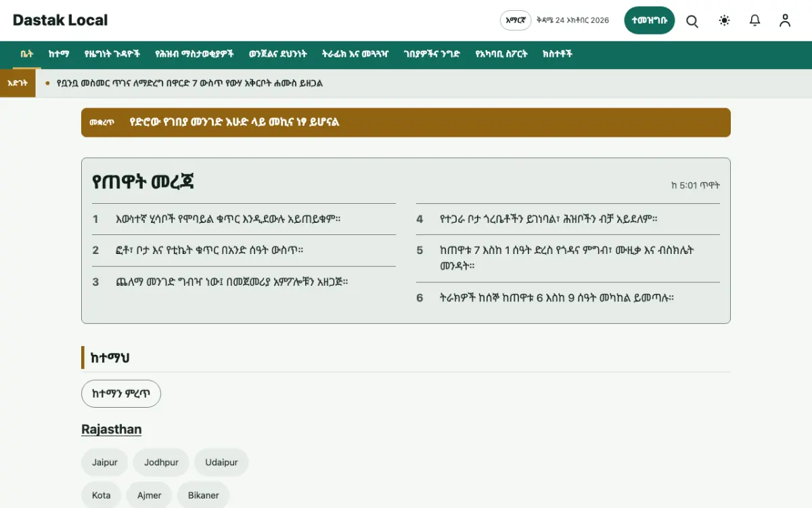Open the search icon in the header

pyautogui.click(x=692, y=20)
